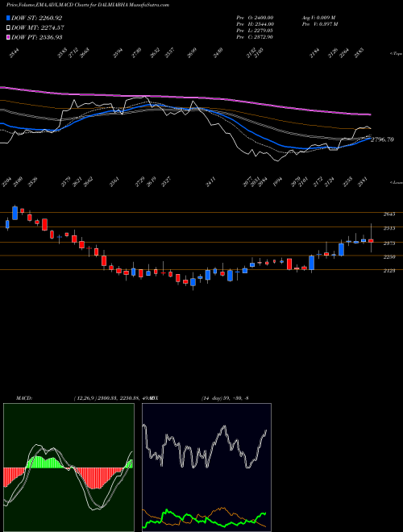Viewport: 403px width, 532px height.
Task: Click the 2796.70 label beside EMA lines
Action: pyautogui.click(x=382, y=139)
